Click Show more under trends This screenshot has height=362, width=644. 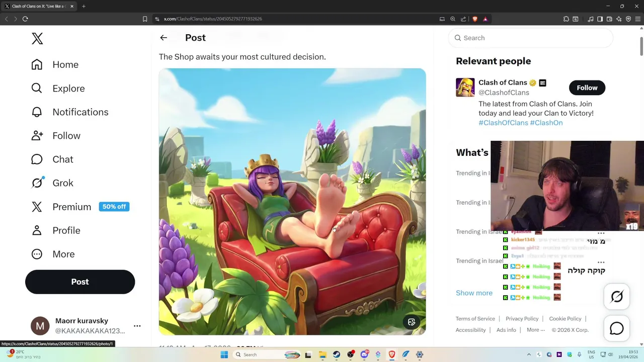coord(474,293)
